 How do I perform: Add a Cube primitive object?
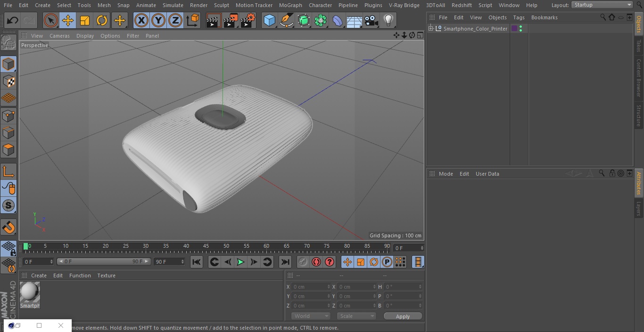point(269,21)
